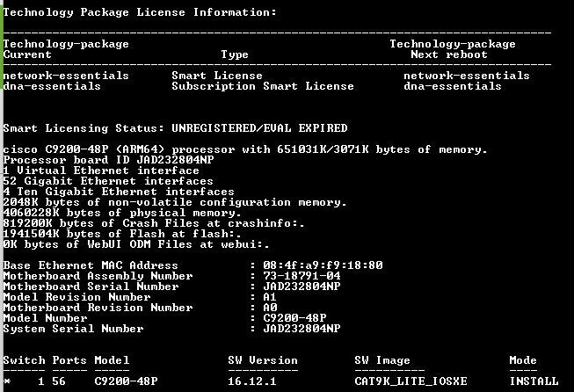Select 'Processor board ID JAD232804NP' line
The height and width of the screenshot is (392, 574).
pyautogui.click(x=108, y=160)
